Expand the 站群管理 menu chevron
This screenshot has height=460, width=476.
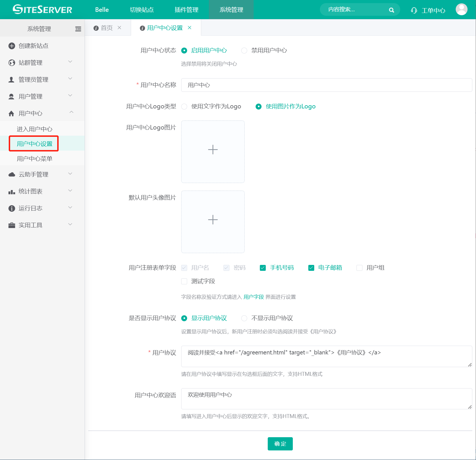coord(70,62)
